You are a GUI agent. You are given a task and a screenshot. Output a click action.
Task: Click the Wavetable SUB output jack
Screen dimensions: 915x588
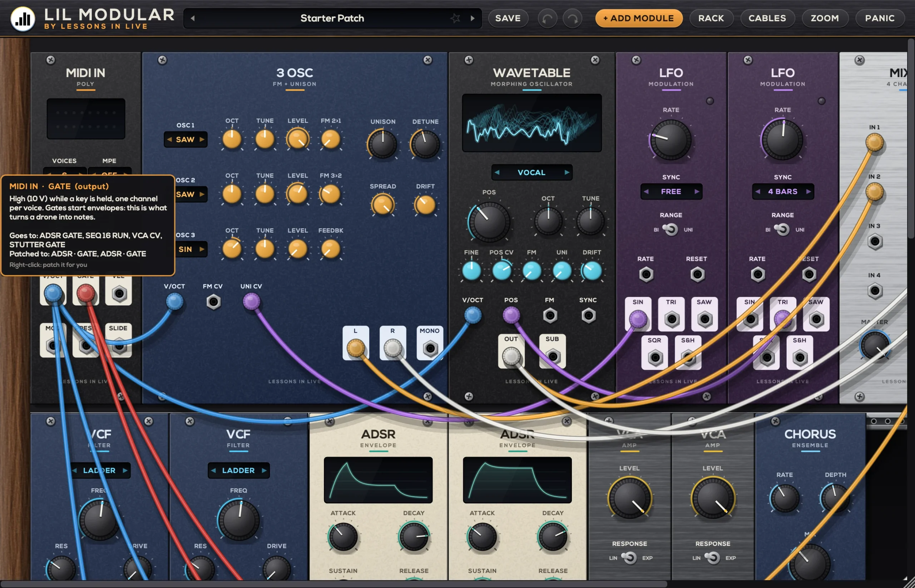pyautogui.click(x=553, y=356)
